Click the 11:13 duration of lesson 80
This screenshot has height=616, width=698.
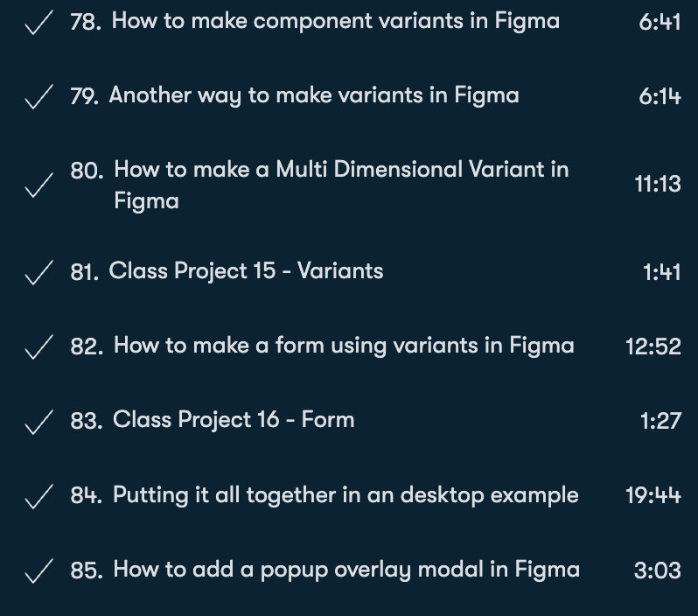point(657,185)
